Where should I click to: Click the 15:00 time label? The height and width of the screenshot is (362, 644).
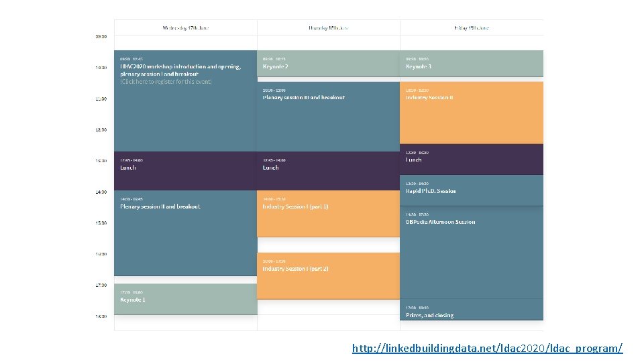(x=101, y=223)
